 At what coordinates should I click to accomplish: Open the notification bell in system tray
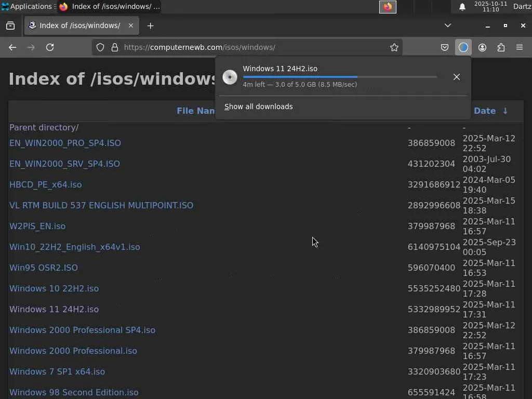click(x=462, y=7)
